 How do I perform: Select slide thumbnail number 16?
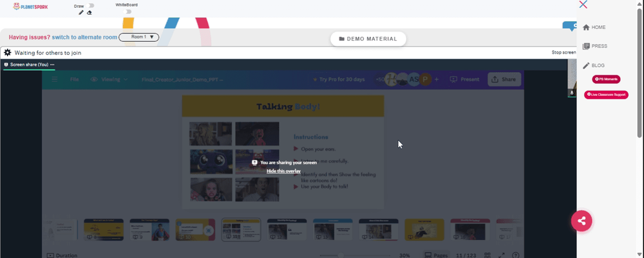coord(470,230)
